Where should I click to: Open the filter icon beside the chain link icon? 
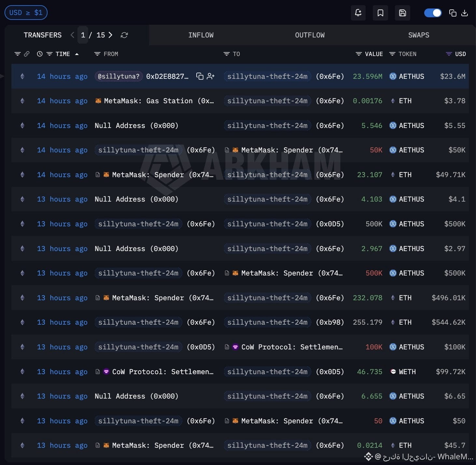tap(18, 54)
